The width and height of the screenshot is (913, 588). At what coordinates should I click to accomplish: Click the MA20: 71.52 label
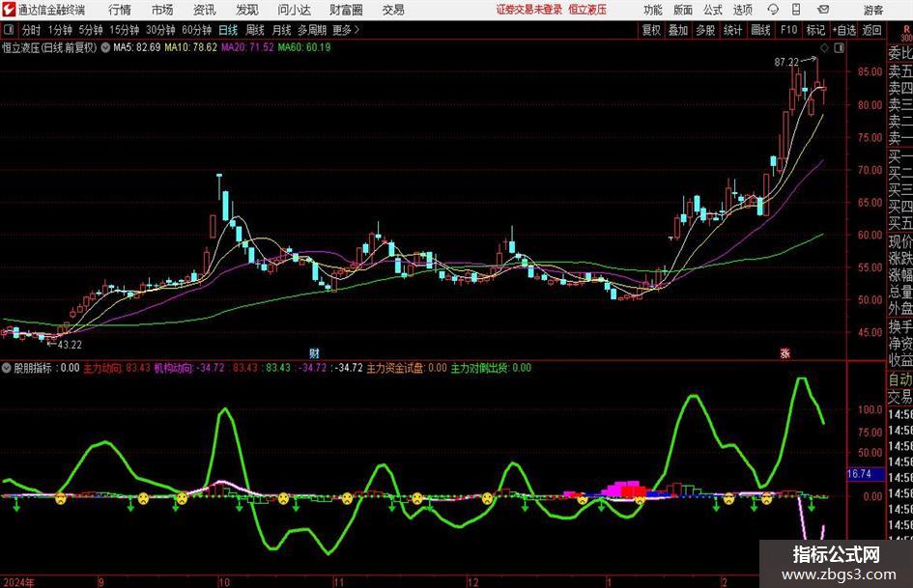click(247, 47)
